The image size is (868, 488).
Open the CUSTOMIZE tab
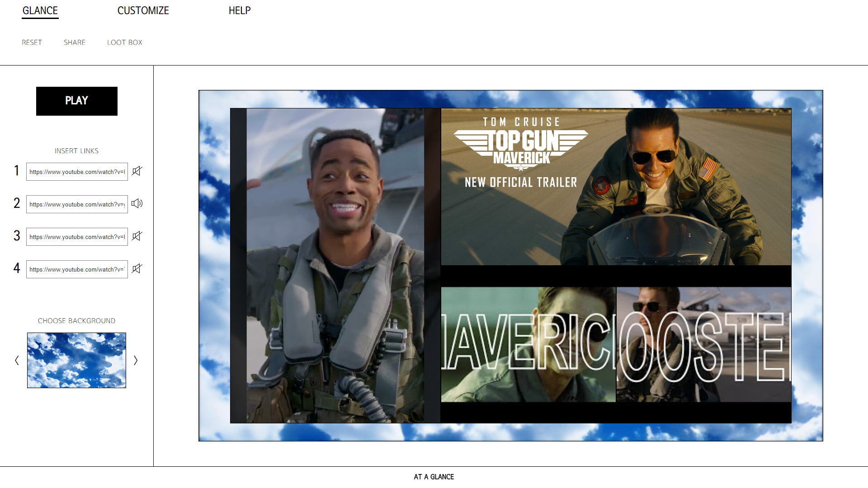[x=143, y=11]
